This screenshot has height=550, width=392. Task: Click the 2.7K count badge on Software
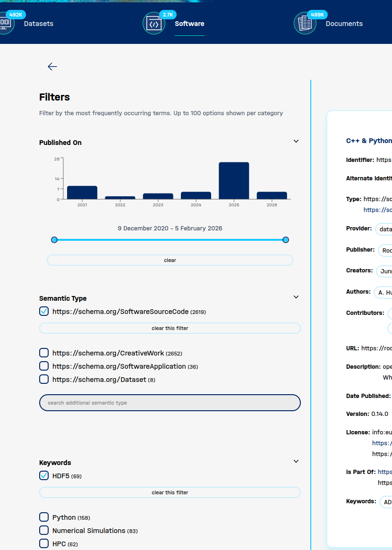point(168,14)
